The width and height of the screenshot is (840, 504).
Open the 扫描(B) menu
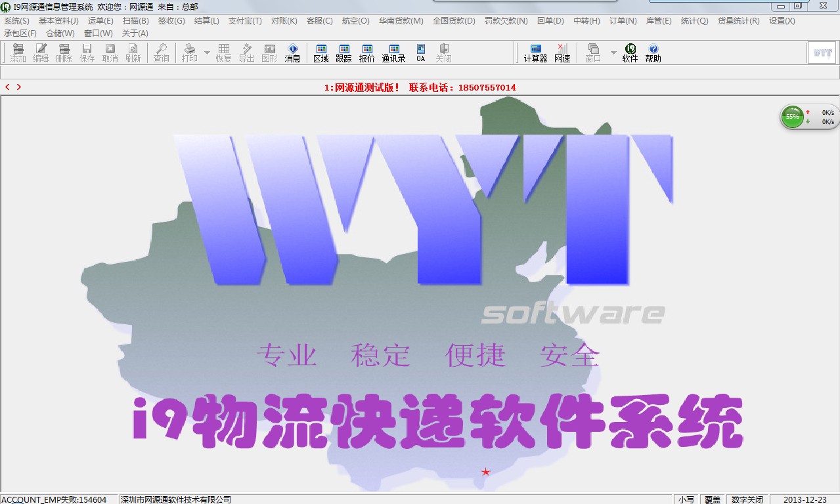(x=136, y=21)
